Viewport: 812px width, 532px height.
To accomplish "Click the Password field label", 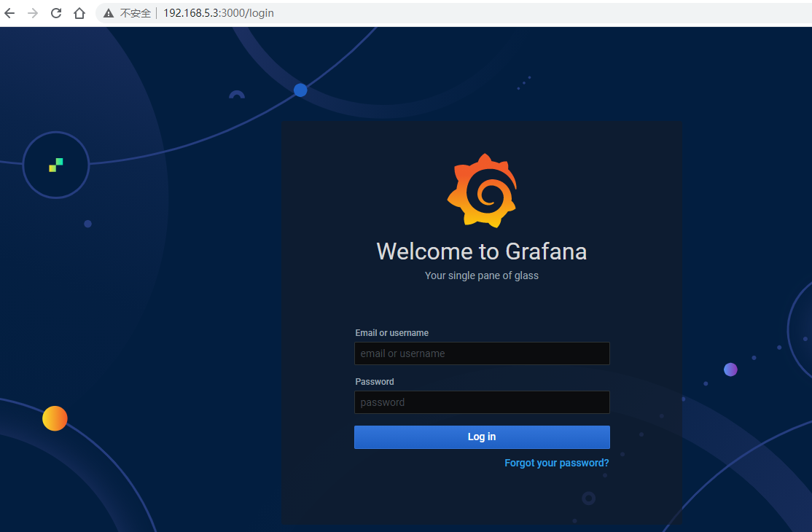I will click(x=375, y=382).
